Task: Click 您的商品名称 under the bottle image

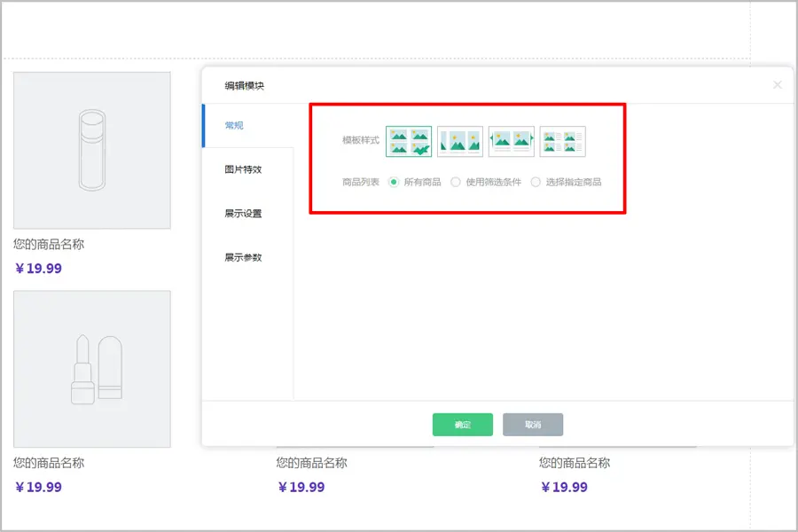Action: 49,245
